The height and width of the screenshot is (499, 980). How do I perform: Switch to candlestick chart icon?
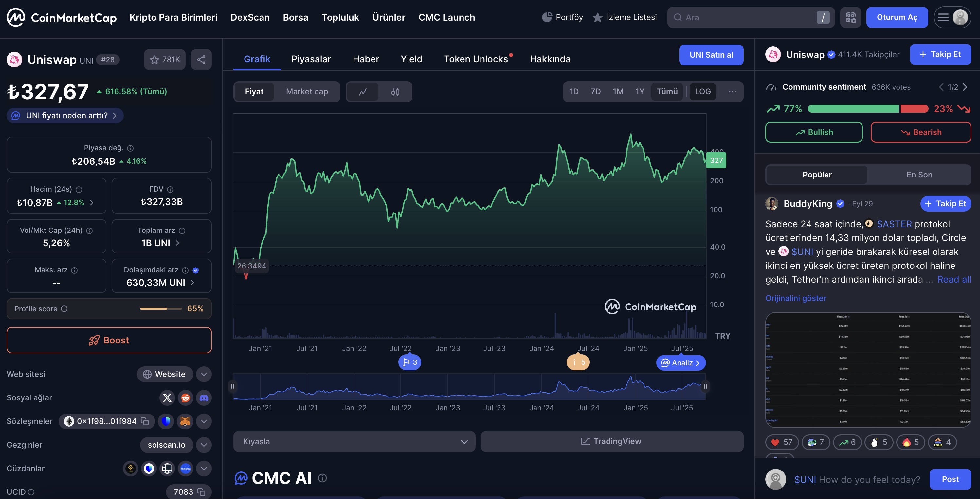click(x=395, y=92)
